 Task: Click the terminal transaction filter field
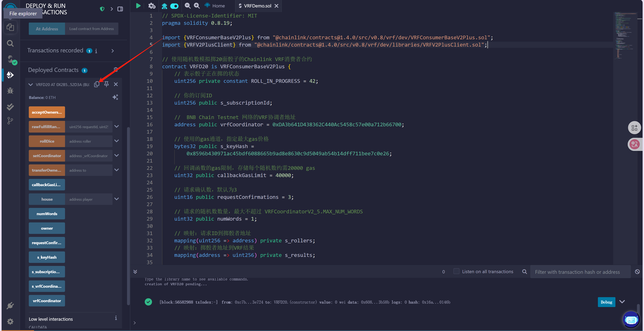click(x=580, y=272)
